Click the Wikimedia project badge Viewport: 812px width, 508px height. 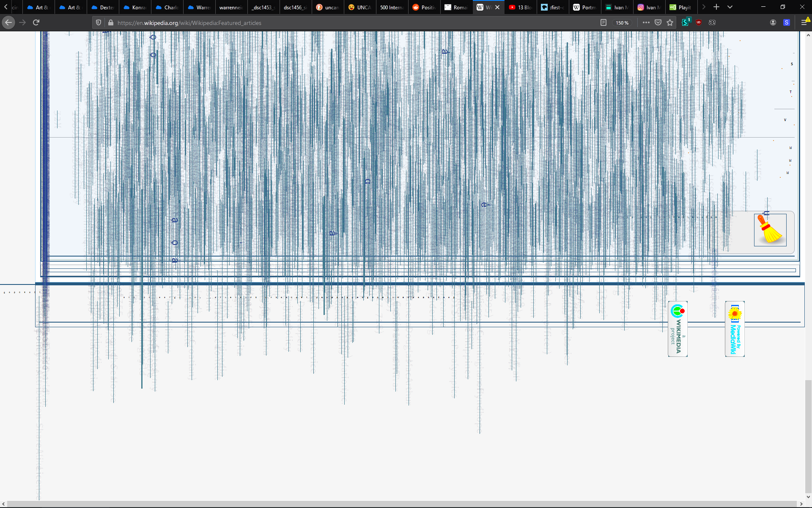point(678,329)
